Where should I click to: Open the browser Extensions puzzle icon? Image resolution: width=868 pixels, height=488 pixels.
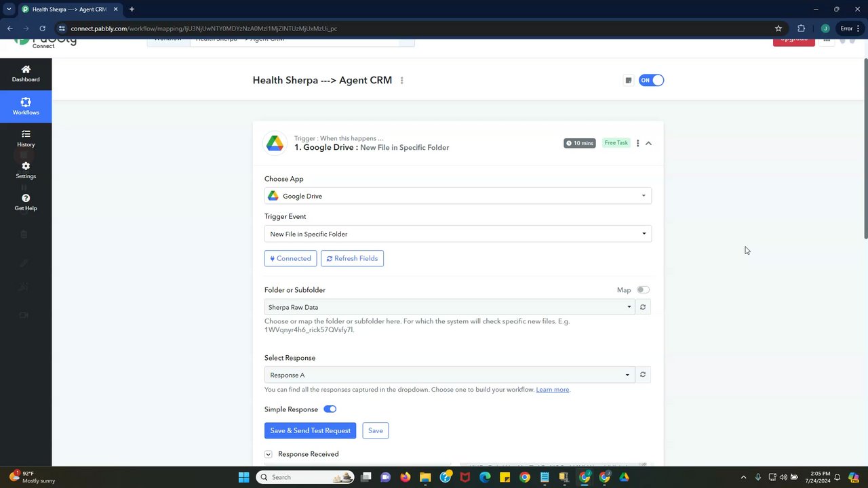pos(801,28)
